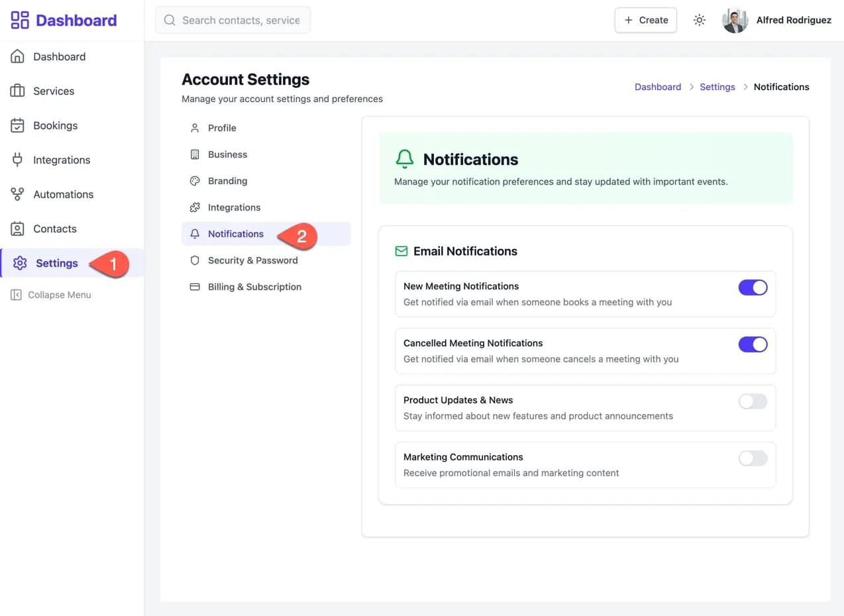844x616 pixels.
Task: Disable New Meeting Notifications toggle
Action: (x=753, y=287)
